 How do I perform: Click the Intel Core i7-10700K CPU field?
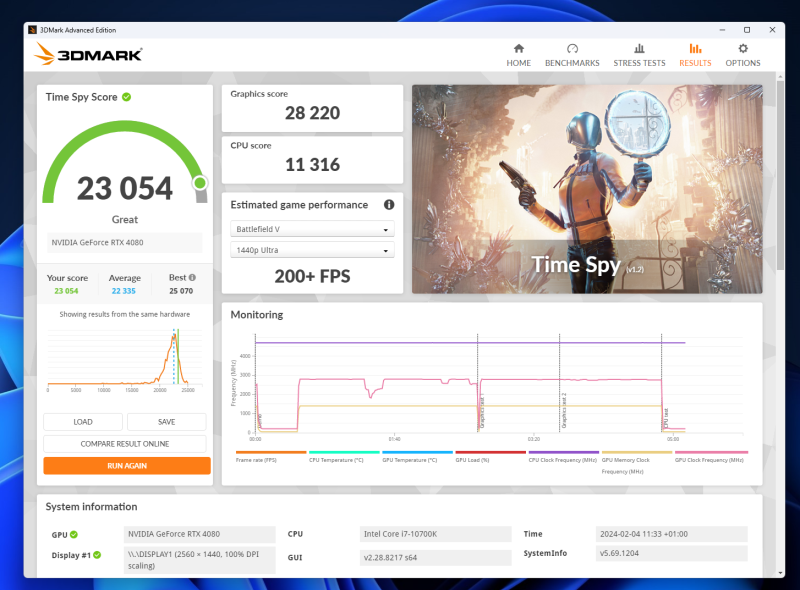click(x=435, y=534)
